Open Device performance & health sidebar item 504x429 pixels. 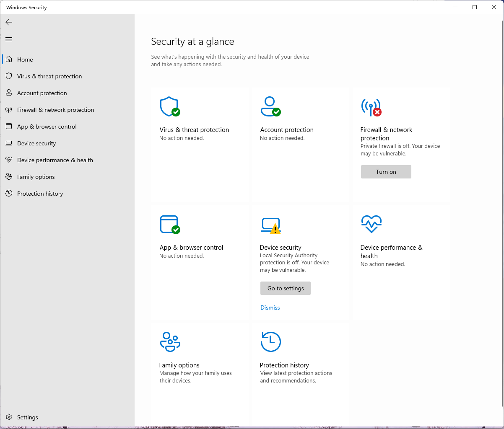click(x=67, y=160)
